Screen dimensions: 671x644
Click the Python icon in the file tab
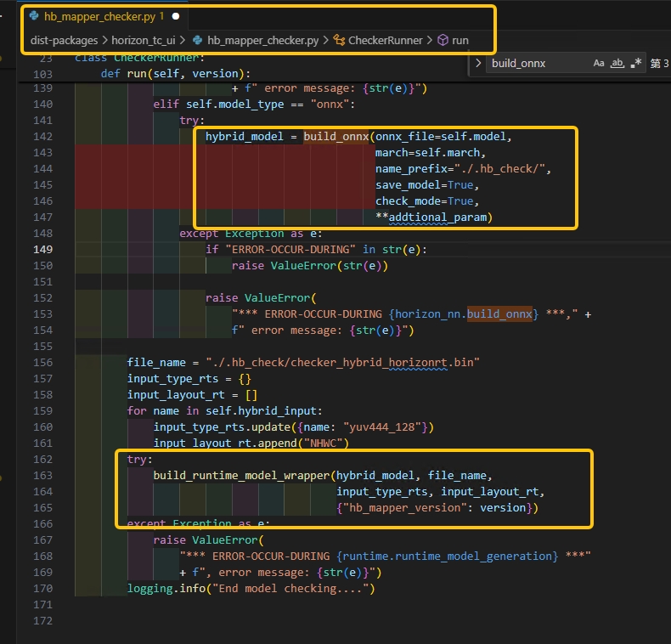(34, 16)
